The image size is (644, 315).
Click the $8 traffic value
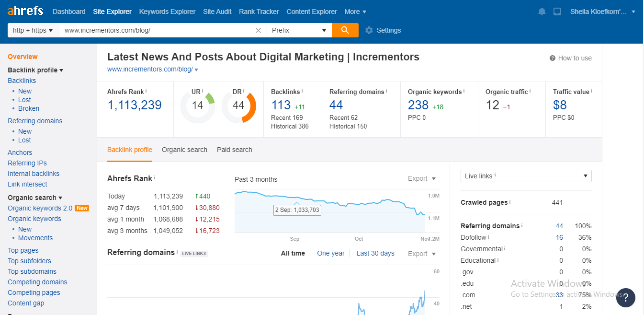pyautogui.click(x=560, y=105)
